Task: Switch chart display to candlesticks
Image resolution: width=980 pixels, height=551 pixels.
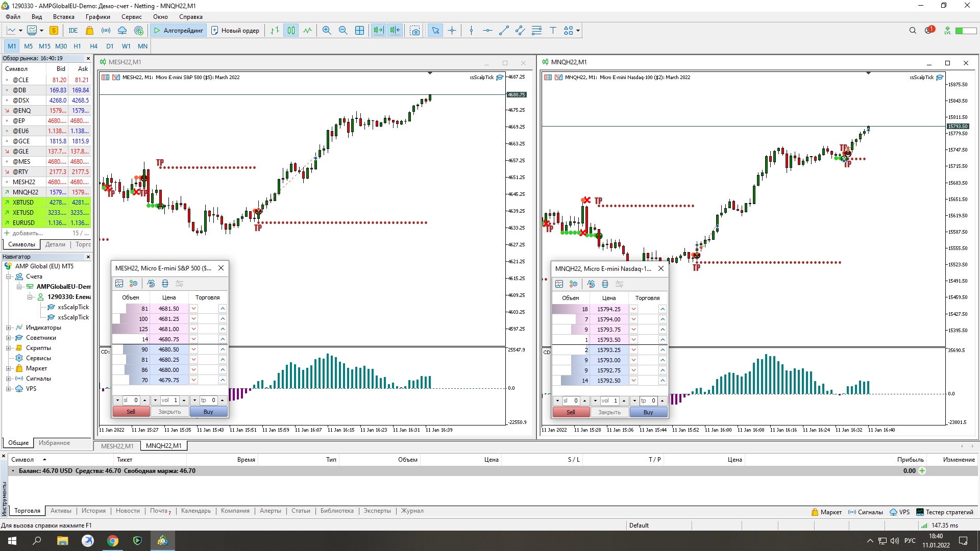Action: tap(291, 31)
